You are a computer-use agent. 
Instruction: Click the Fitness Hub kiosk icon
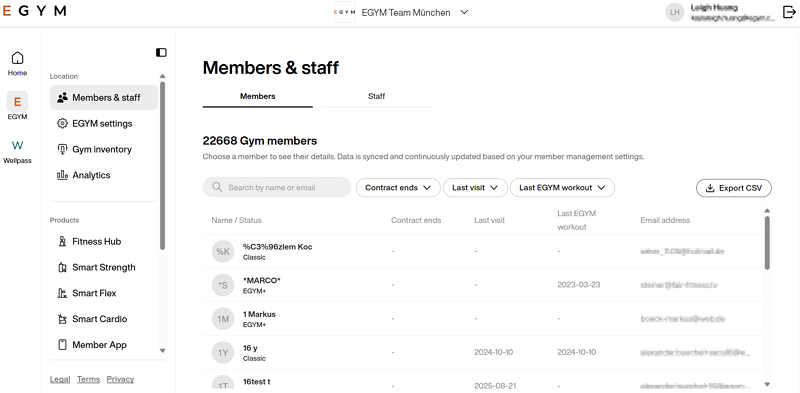[x=62, y=241]
